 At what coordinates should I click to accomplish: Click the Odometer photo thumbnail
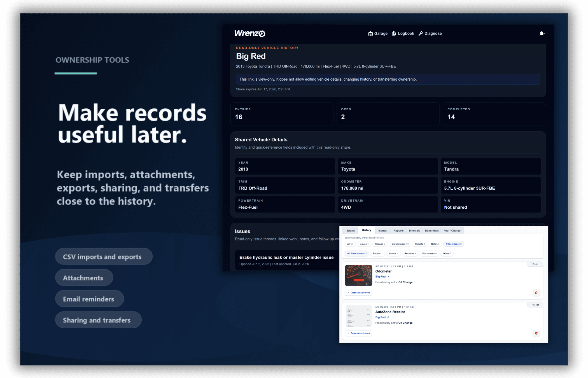click(358, 275)
